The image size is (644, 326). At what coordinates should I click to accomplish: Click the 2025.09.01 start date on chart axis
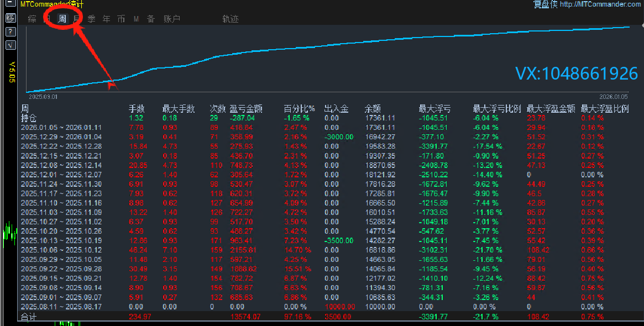[x=43, y=96]
